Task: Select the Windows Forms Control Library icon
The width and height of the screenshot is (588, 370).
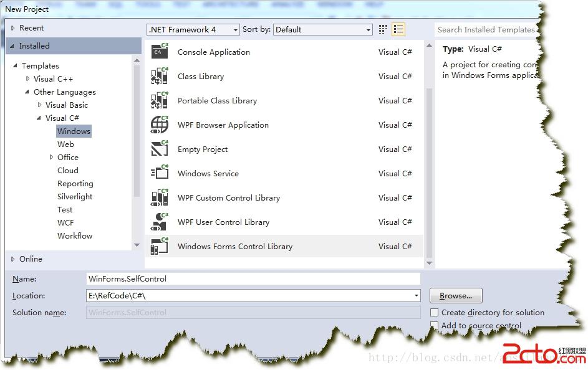Action: point(160,246)
